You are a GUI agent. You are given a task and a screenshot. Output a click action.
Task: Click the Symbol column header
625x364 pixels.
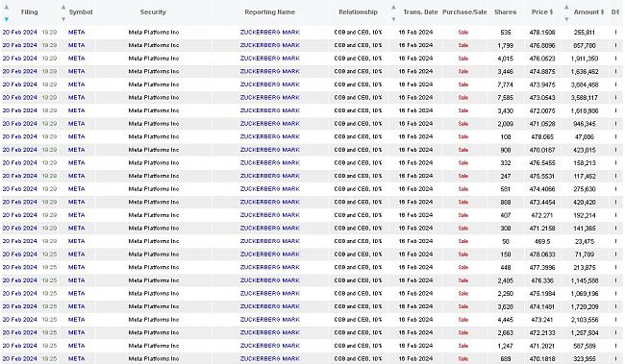pos(81,12)
